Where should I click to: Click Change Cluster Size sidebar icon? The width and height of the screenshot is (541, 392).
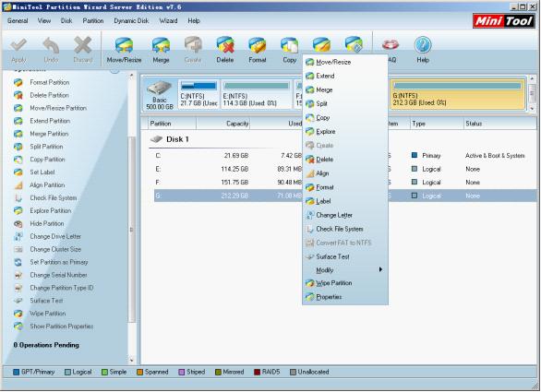coord(18,249)
